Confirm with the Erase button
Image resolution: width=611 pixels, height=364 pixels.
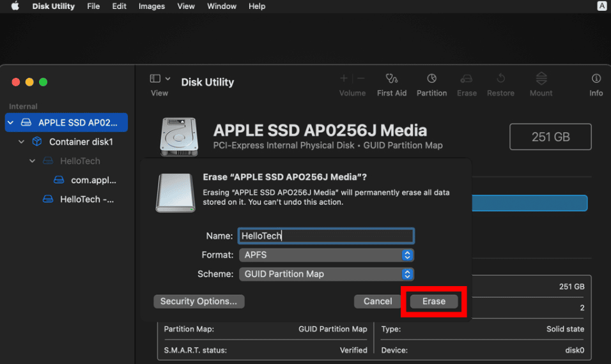434,301
